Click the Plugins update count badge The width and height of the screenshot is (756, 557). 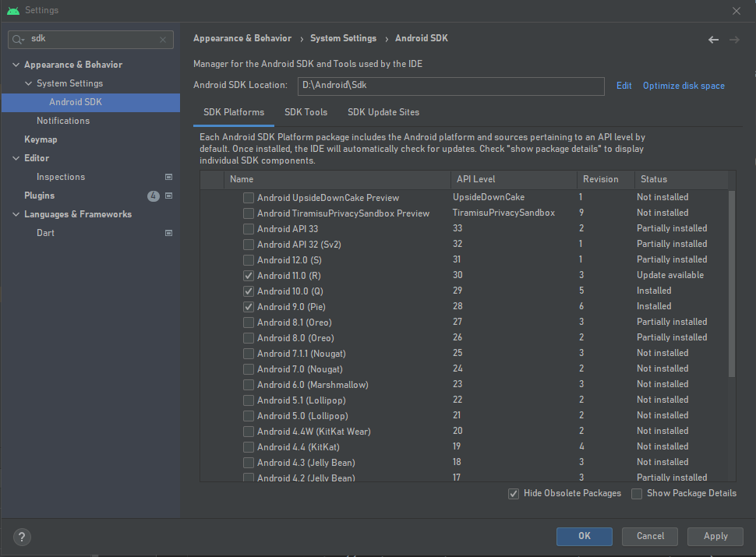(154, 196)
